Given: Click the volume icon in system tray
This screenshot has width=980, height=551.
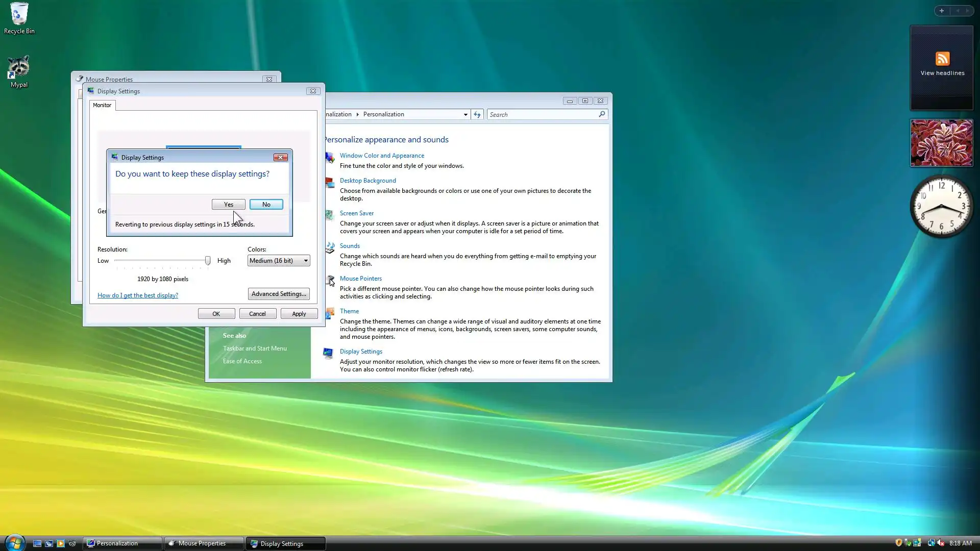Looking at the screenshot, I should coord(941,543).
